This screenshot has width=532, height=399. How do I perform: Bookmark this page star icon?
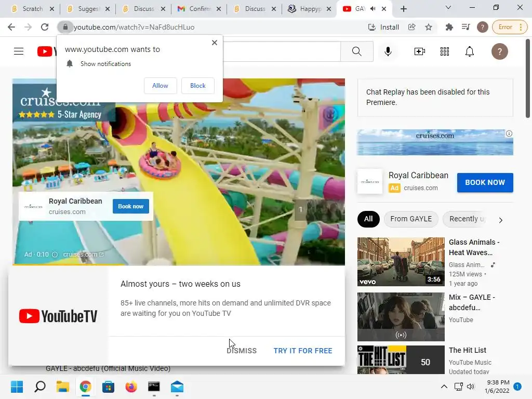pyautogui.click(x=429, y=27)
